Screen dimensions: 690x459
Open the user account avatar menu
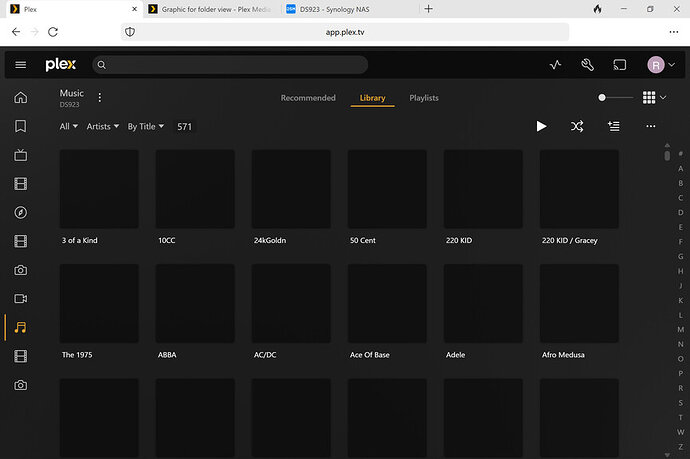[x=661, y=65]
